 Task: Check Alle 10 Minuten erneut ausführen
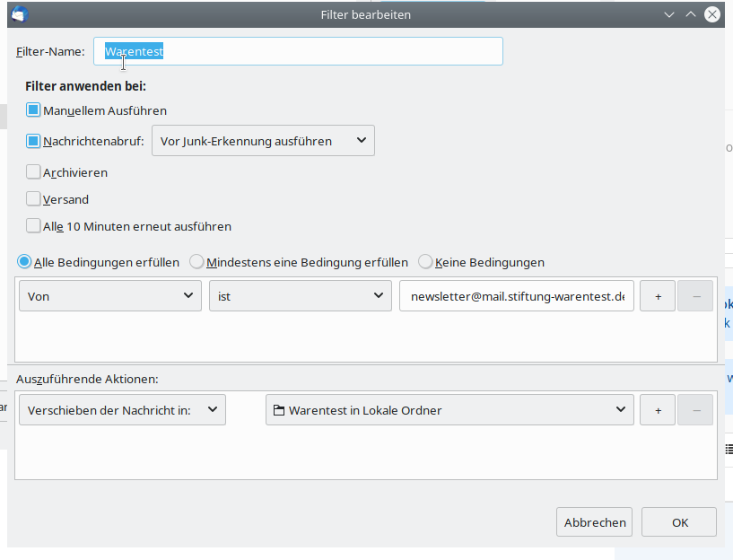[x=33, y=226]
